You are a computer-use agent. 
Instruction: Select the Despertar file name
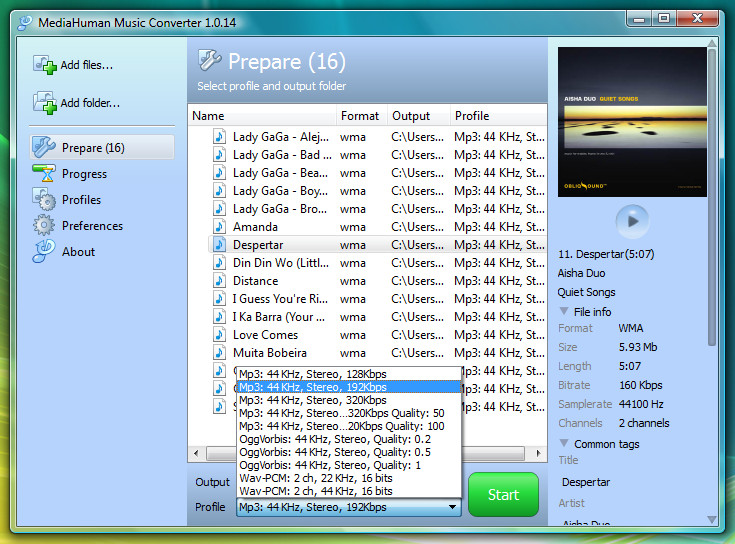(x=258, y=245)
